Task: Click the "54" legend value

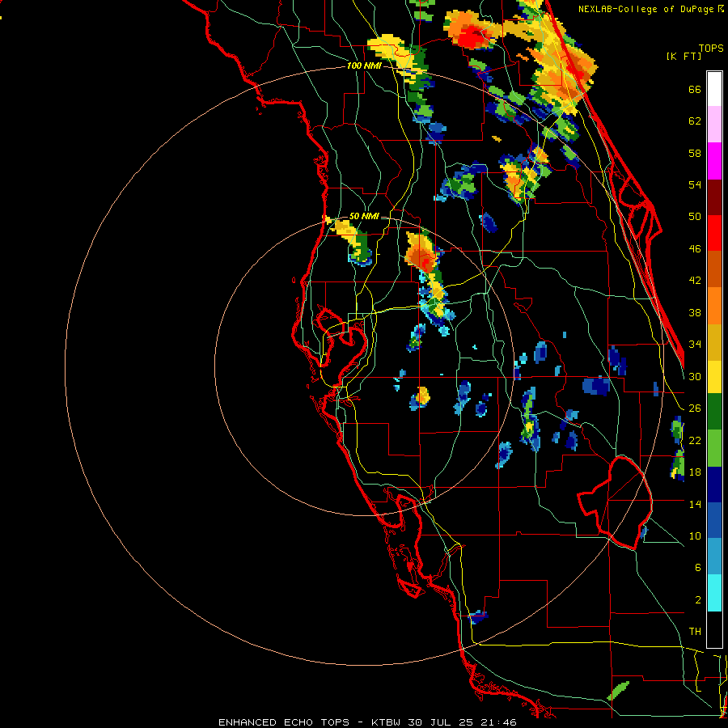Action: 695,184
